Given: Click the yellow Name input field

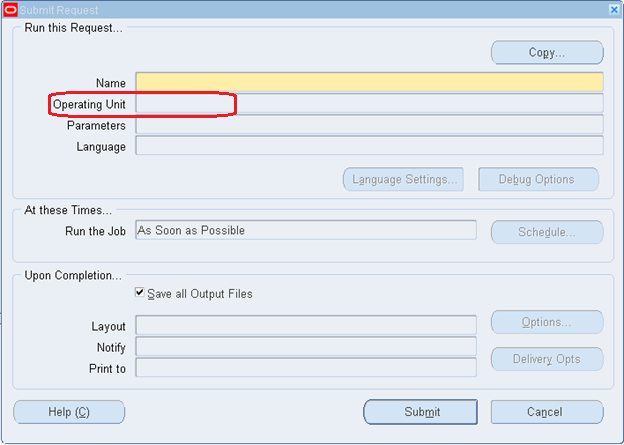Looking at the screenshot, I should coord(369,82).
